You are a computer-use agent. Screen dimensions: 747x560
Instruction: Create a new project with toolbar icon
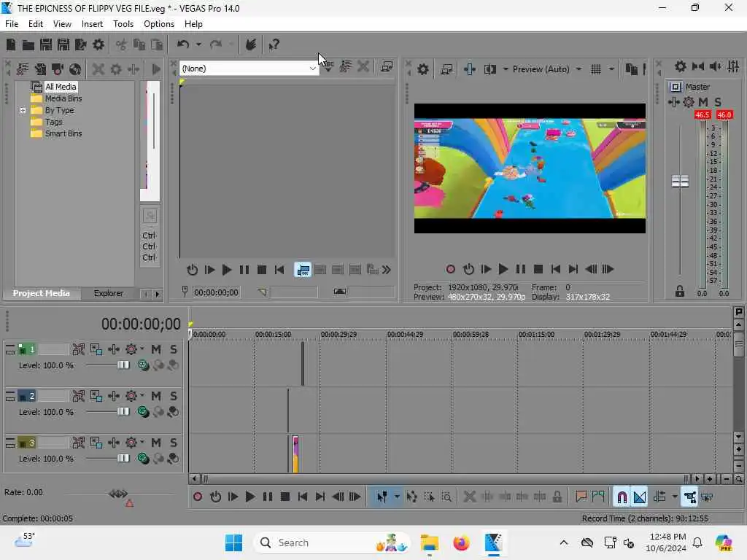click(x=10, y=44)
